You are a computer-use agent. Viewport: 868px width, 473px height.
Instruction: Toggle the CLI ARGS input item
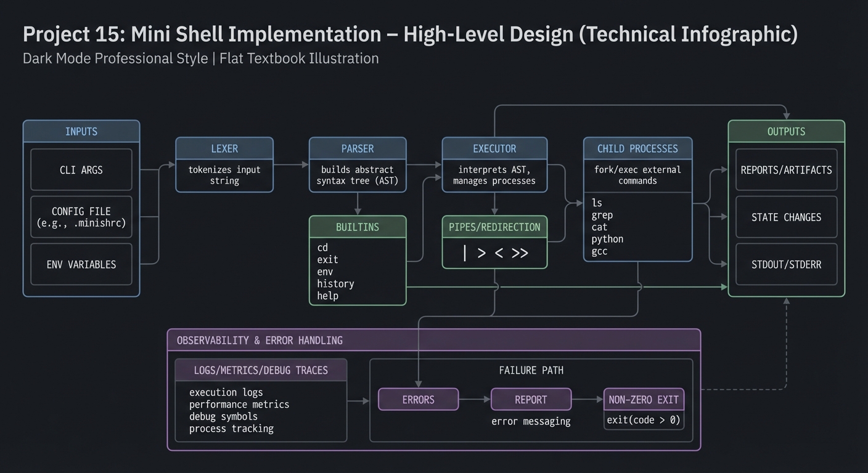click(x=81, y=170)
